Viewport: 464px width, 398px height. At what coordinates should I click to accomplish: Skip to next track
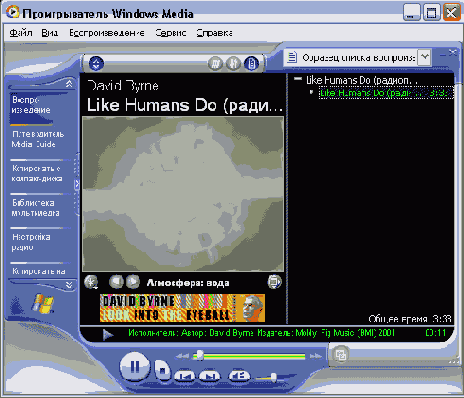(x=210, y=376)
